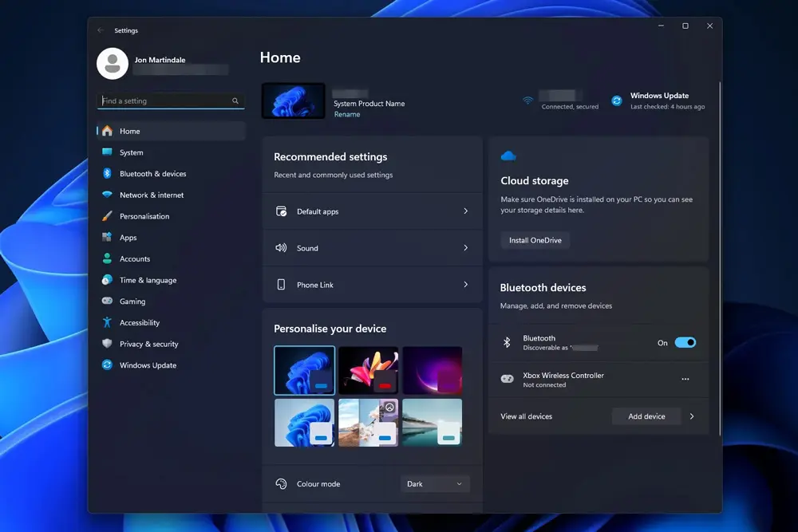
Task: Open Xbox Wireless Controller more options
Action: tap(685, 379)
